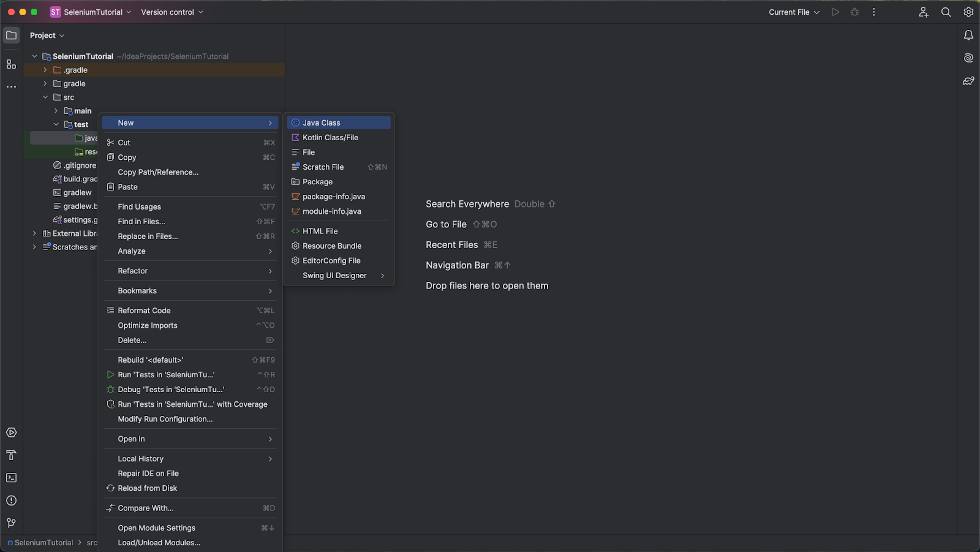Open the Run tool window
Screen dimensions: 980x552
click(11, 432)
